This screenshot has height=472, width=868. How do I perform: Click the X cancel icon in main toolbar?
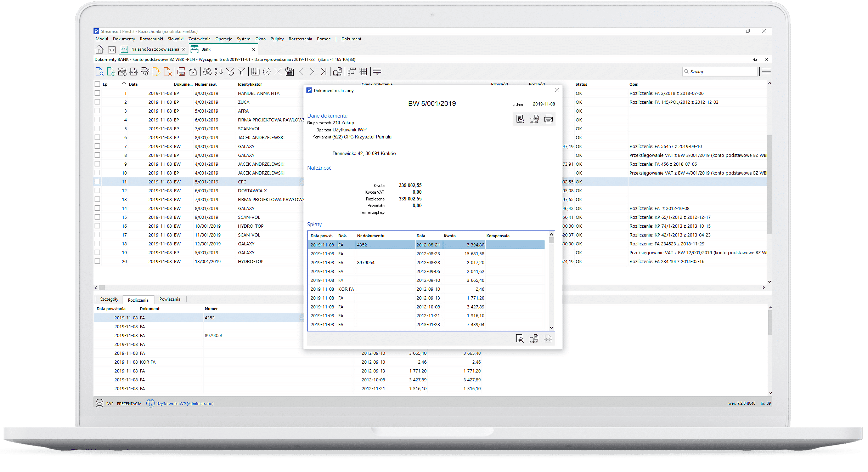coord(278,72)
